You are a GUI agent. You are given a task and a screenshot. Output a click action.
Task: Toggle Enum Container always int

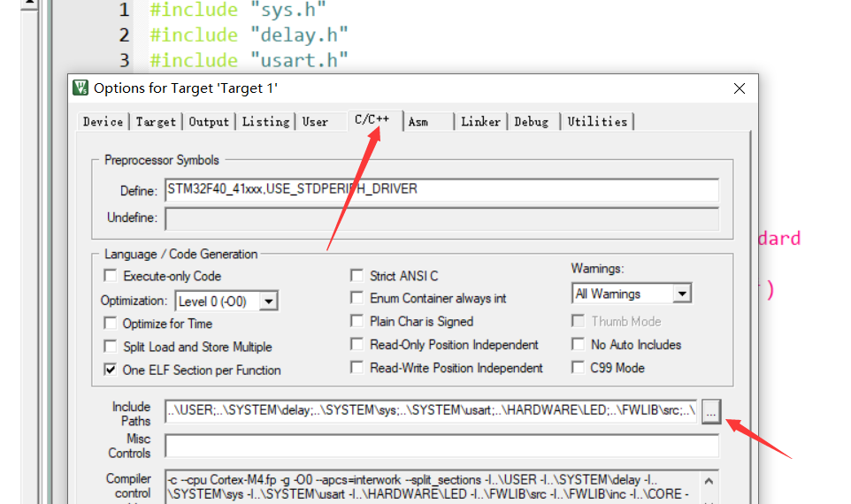pos(356,298)
